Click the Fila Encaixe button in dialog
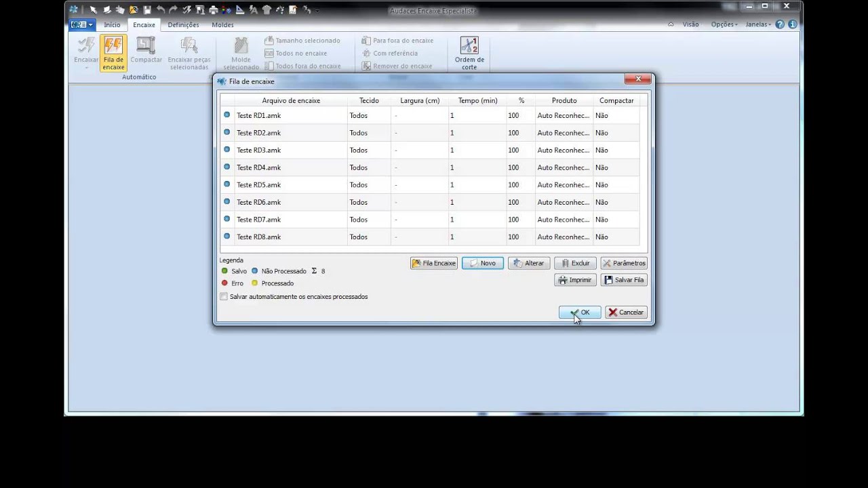Screen dimensions: 868x488 tap(434, 263)
